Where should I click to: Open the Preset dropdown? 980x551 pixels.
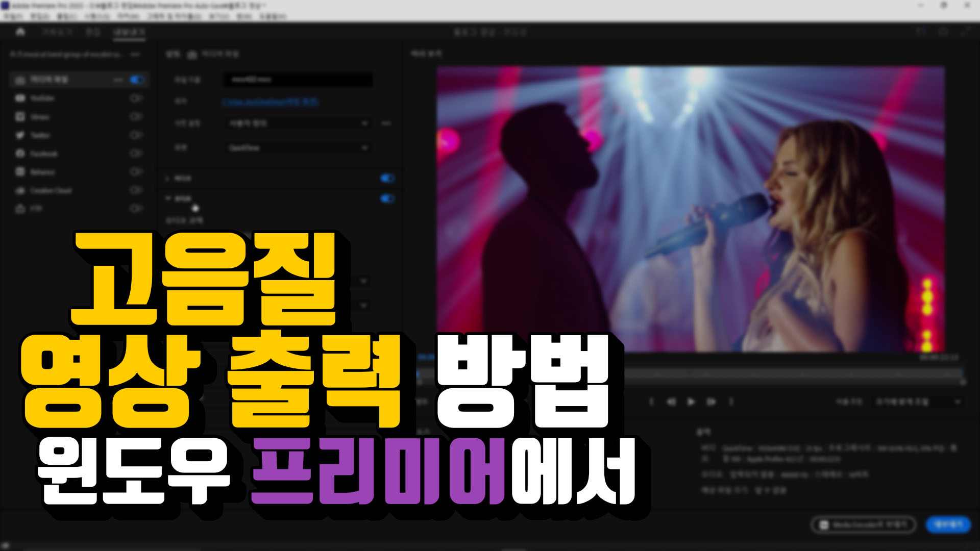pyautogui.click(x=298, y=123)
